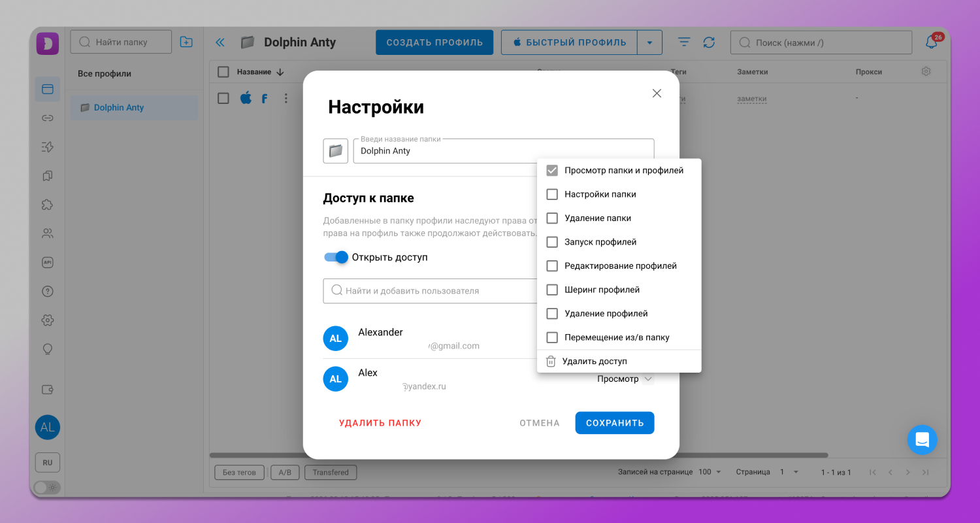The height and width of the screenshot is (523, 980).
Task: Open the Extensions puzzle icon in sidebar
Action: [x=47, y=204]
